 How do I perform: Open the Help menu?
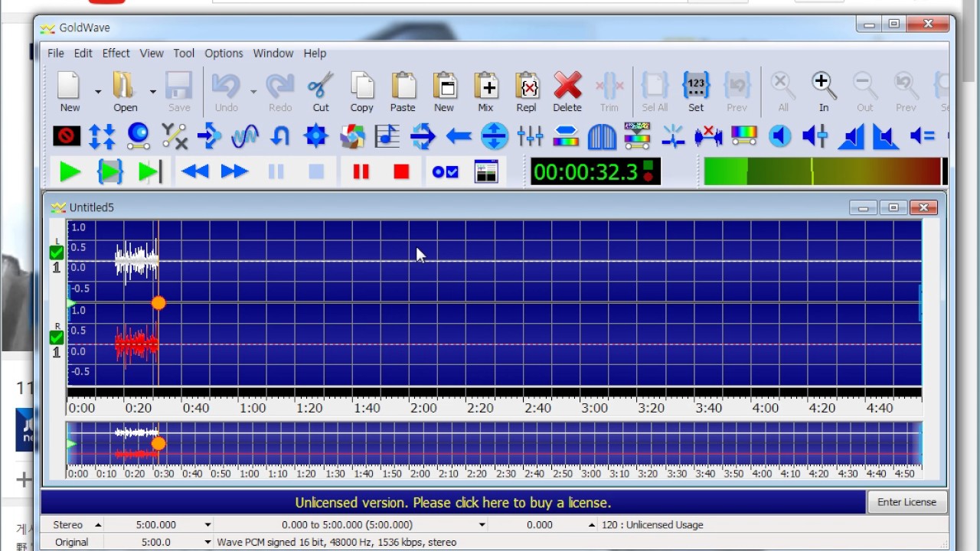pyautogui.click(x=315, y=53)
